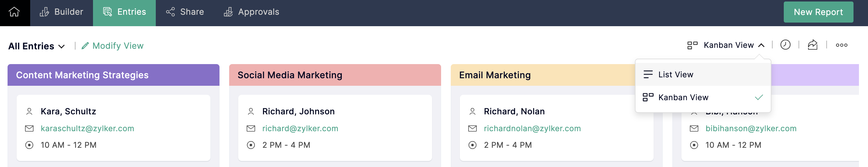The width and height of the screenshot is (868, 167).
Task: Open the history clock icon
Action: (785, 45)
